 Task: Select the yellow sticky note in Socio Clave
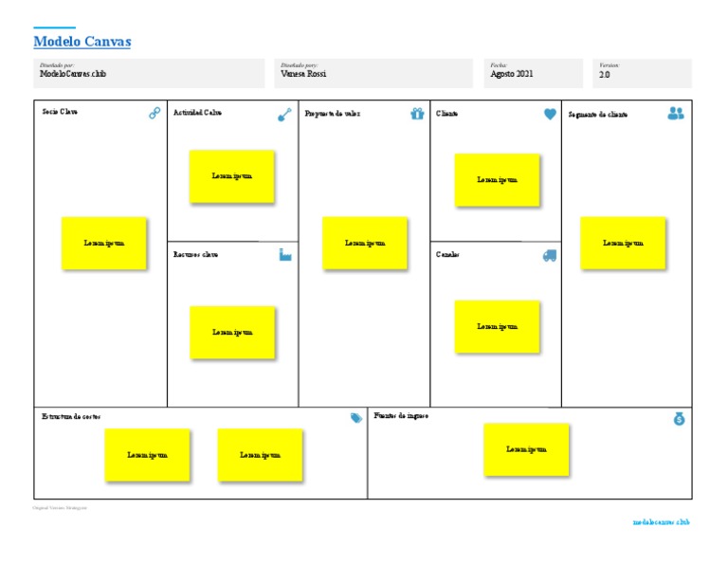point(104,244)
